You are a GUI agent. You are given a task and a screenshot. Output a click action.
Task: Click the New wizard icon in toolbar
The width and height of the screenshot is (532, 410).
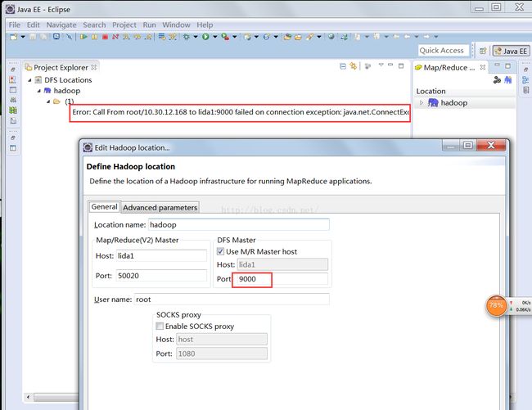[x=14, y=37]
